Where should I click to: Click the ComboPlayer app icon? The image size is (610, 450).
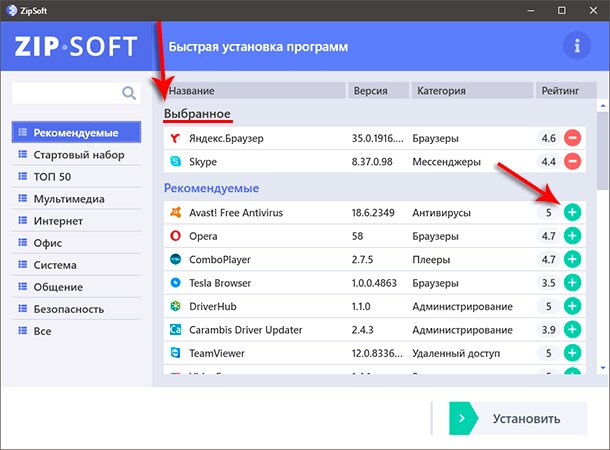tap(175, 259)
